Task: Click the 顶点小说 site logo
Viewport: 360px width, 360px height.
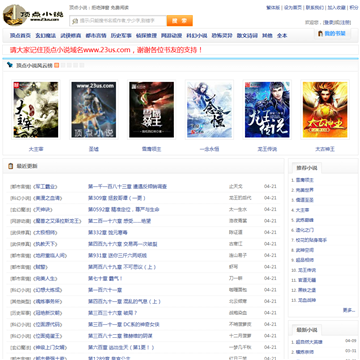Action: pos(33,15)
